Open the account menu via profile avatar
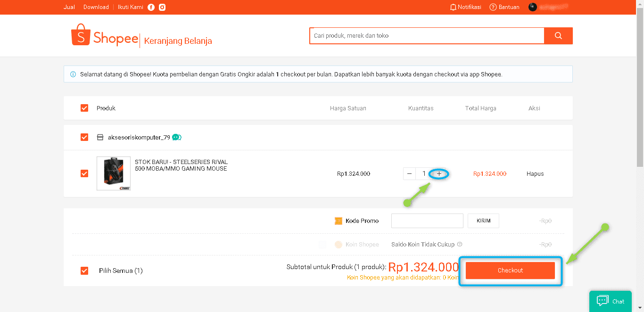 pos(532,7)
